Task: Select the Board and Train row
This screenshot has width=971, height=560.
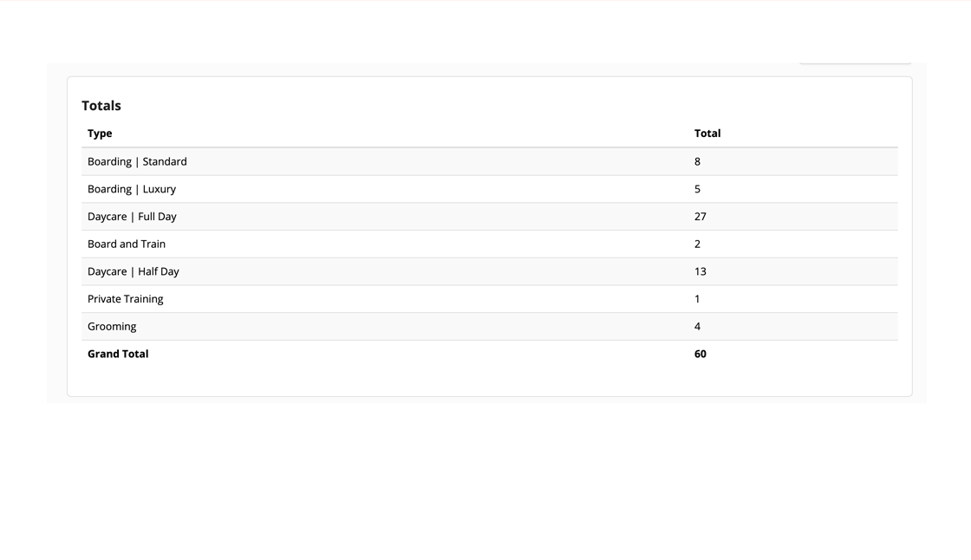Action: click(x=127, y=244)
